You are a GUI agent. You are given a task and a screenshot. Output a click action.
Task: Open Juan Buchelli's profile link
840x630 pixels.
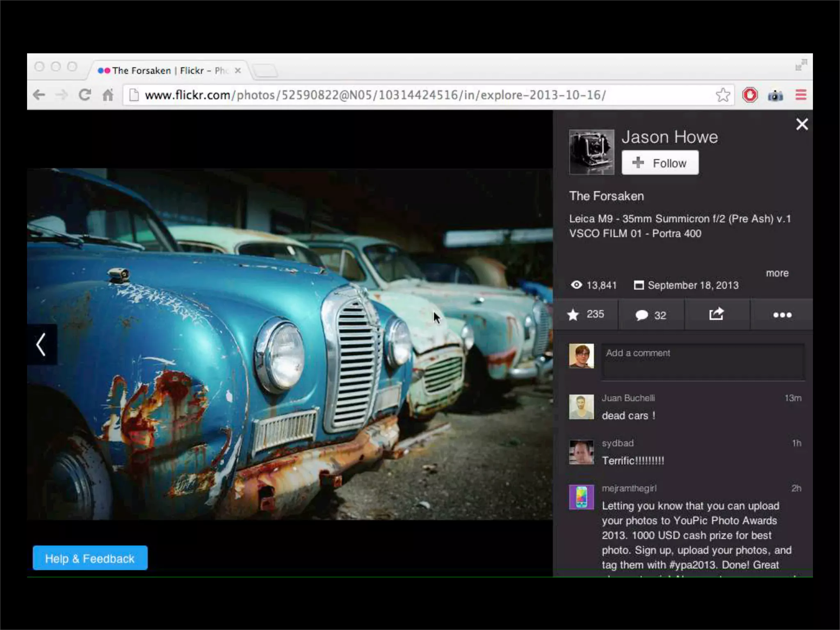pos(628,398)
